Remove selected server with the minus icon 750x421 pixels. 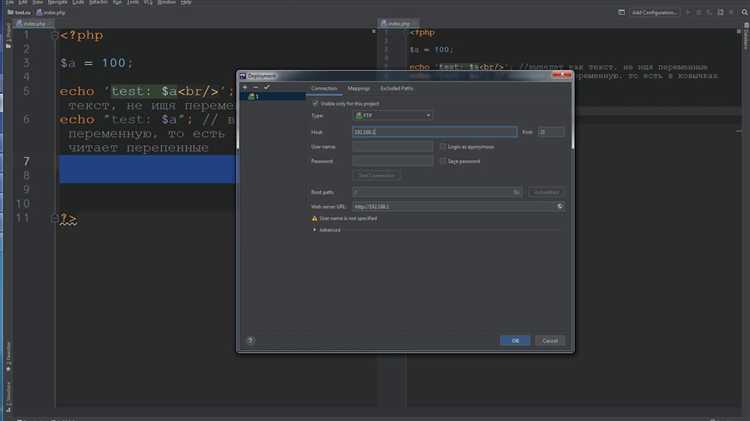coord(255,88)
